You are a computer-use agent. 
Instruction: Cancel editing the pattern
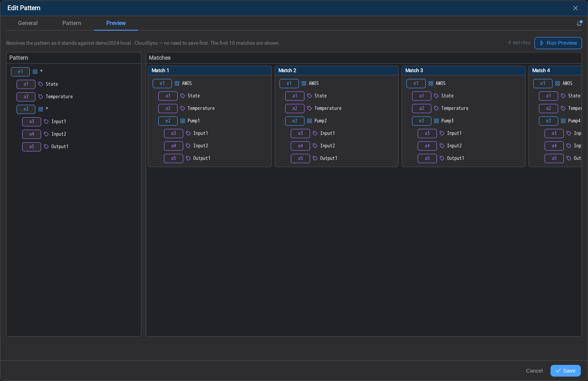pyautogui.click(x=534, y=371)
